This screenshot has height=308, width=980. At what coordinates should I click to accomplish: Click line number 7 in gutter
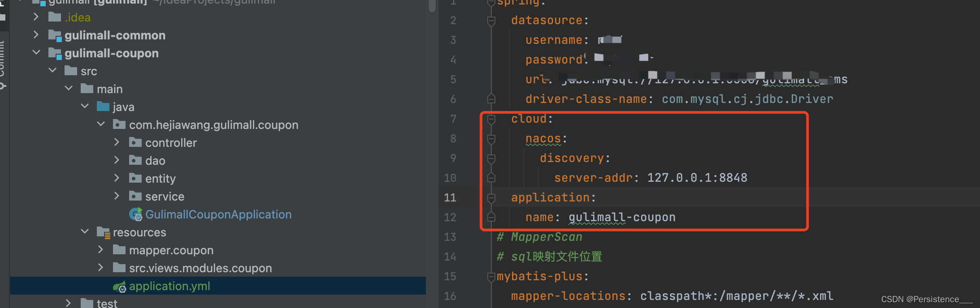pos(453,119)
